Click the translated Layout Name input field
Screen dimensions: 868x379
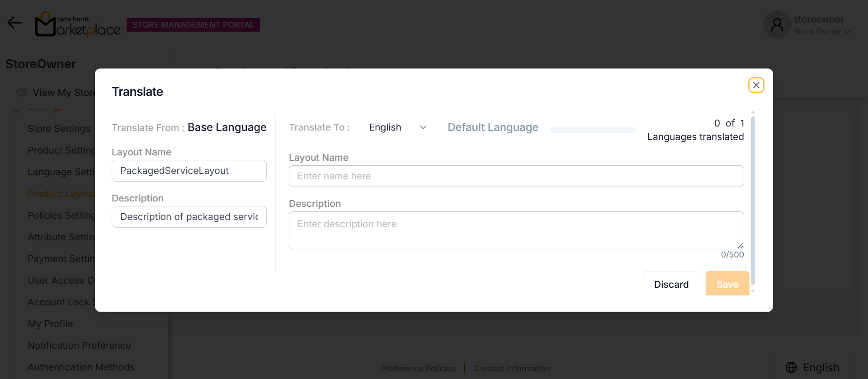tap(516, 176)
